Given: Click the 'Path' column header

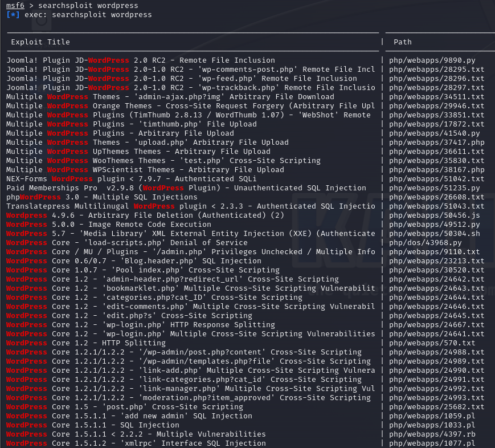Looking at the screenshot, I should [403, 42].
